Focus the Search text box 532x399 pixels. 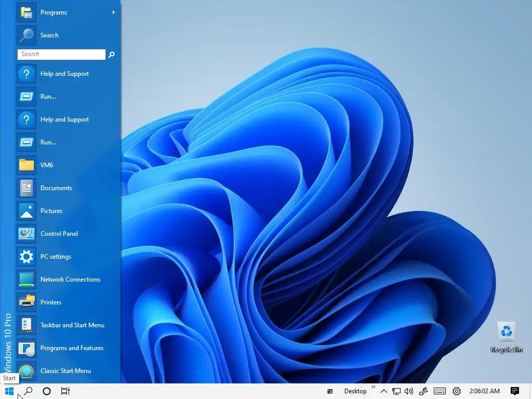click(x=61, y=54)
